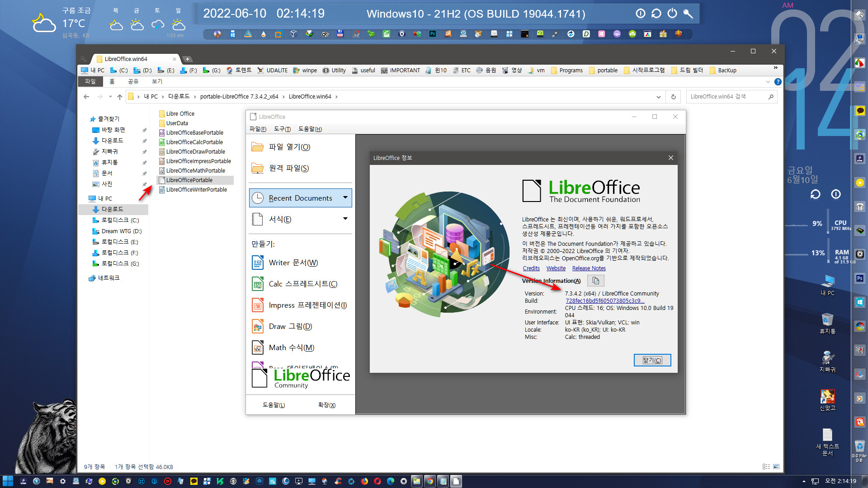Refresh the Explorer address bar
This screenshot has width=868, height=488.
[673, 97]
